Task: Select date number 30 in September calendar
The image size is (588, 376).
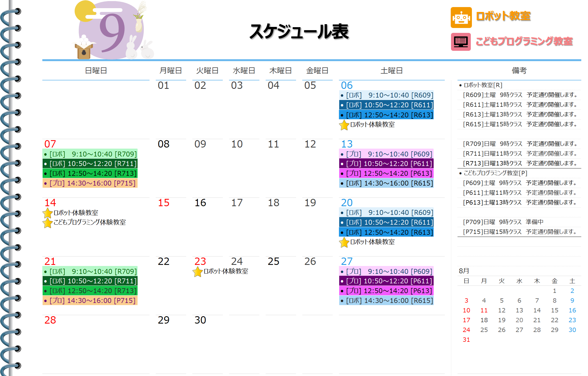Action: tap(200, 320)
